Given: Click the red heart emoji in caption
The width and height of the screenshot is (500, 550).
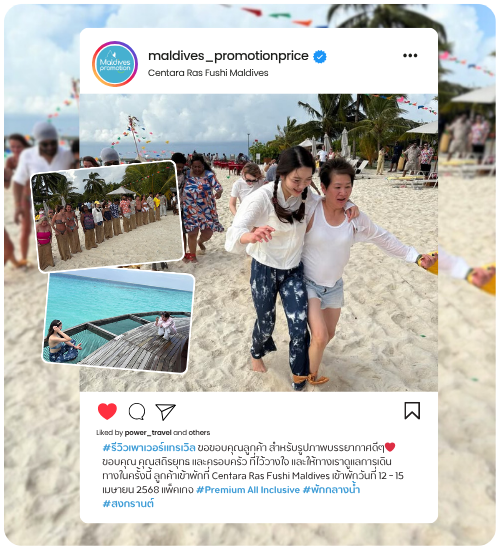Looking at the screenshot, I should point(390,447).
